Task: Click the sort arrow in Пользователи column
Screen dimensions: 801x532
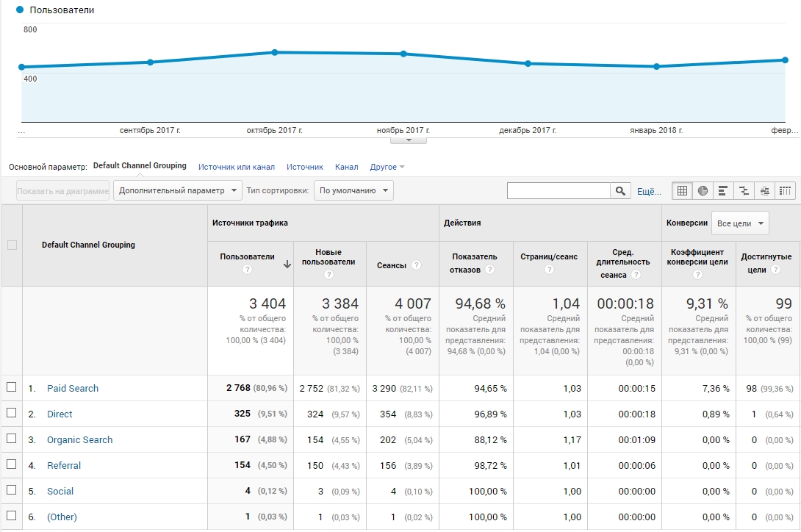Action: (x=287, y=265)
